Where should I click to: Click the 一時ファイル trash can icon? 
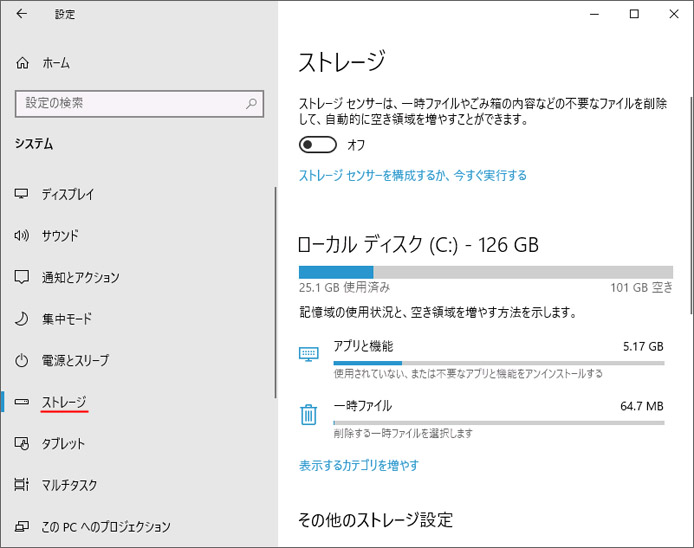point(308,415)
